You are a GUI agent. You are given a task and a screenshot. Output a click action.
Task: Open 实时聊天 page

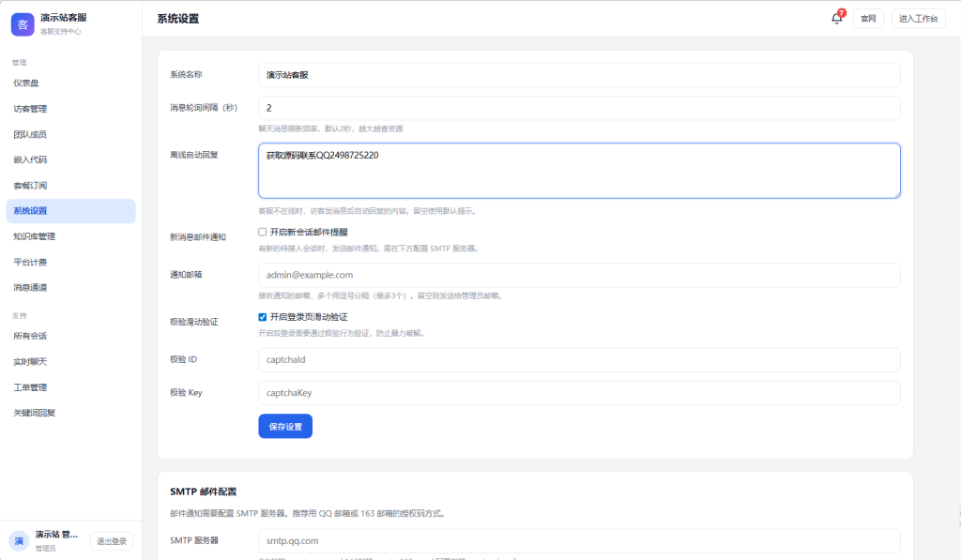[70, 362]
